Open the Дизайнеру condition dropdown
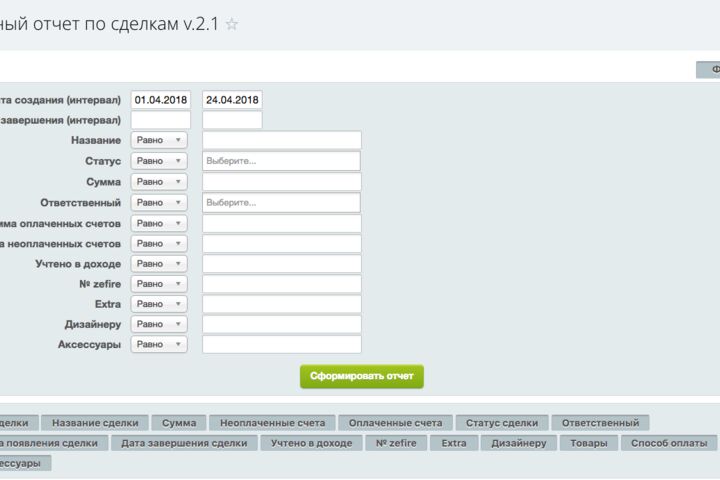Image resolution: width=720 pixels, height=480 pixels. coord(159,324)
